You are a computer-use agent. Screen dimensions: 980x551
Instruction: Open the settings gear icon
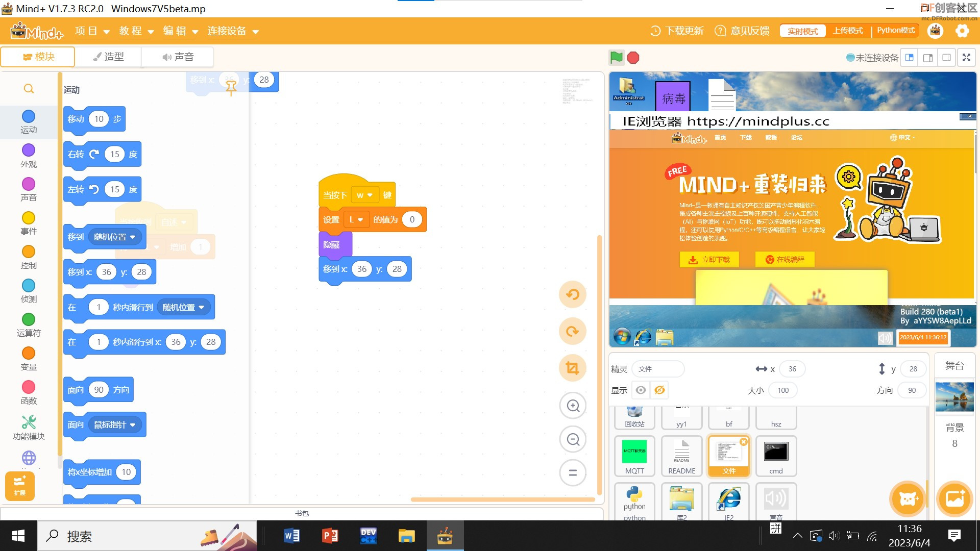[962, 31]
